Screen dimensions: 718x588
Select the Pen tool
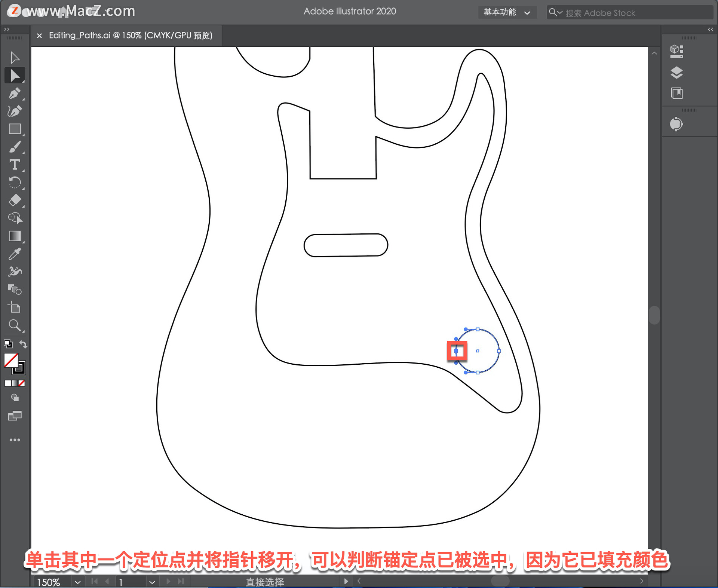tap(15, 93)
